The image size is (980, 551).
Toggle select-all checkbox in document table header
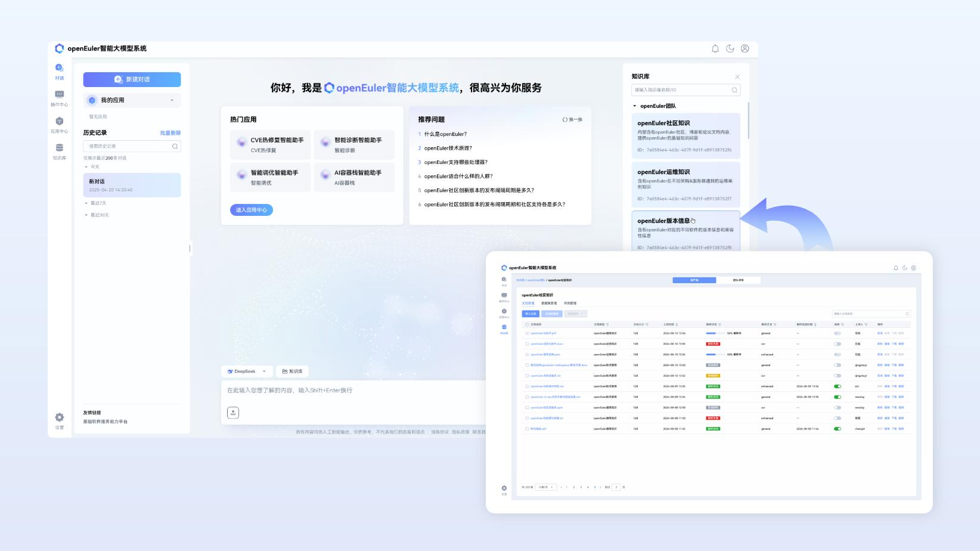[527, 324]
